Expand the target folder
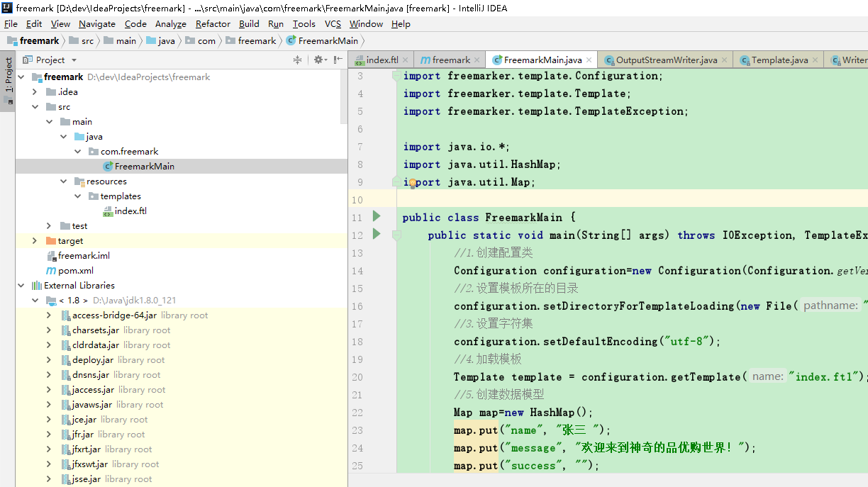This screenshot has width=868, height=487. point(35,241)
